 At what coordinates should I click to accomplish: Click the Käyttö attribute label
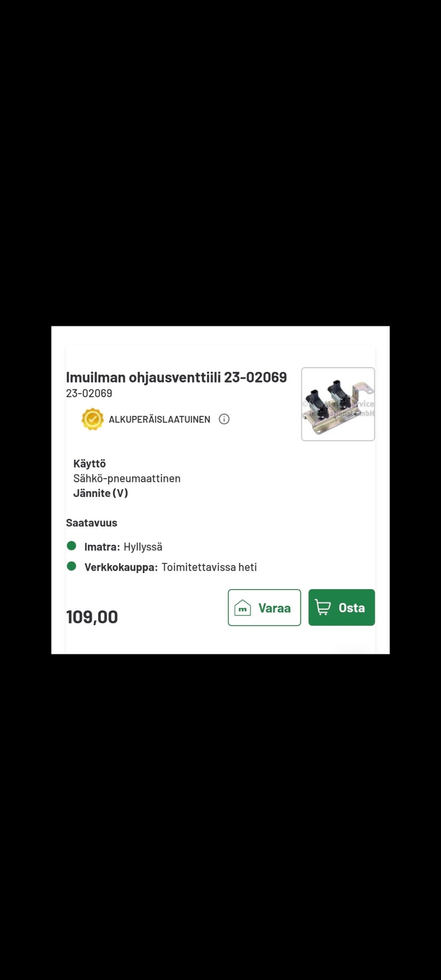pos(90,464)
